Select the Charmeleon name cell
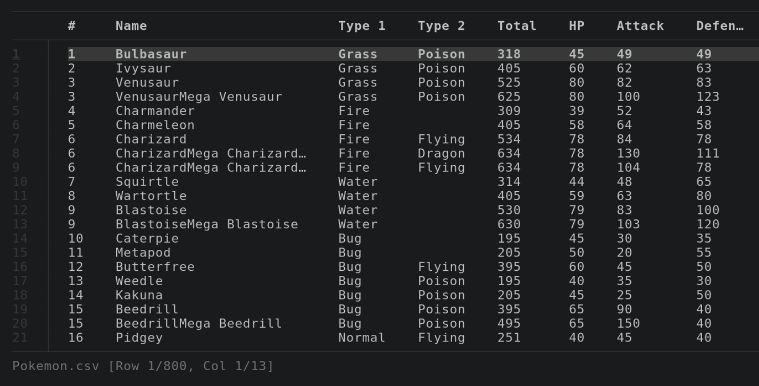 [x=155, y=125]
